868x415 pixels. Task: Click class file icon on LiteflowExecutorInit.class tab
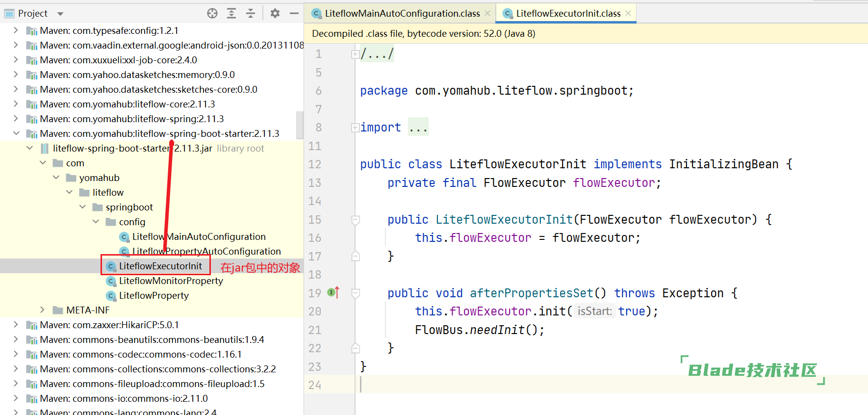508,13
